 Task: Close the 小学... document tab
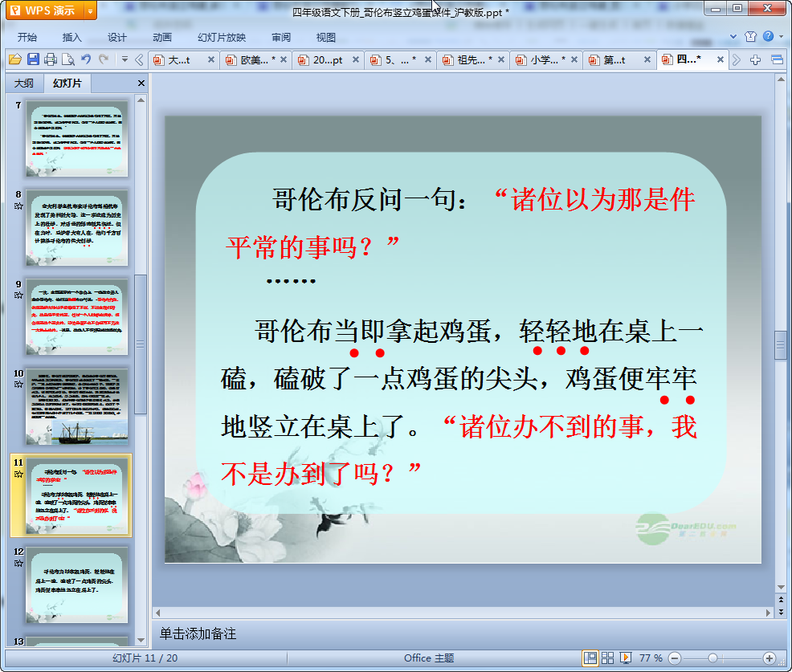pyautogui.click(x=574, y=59)
